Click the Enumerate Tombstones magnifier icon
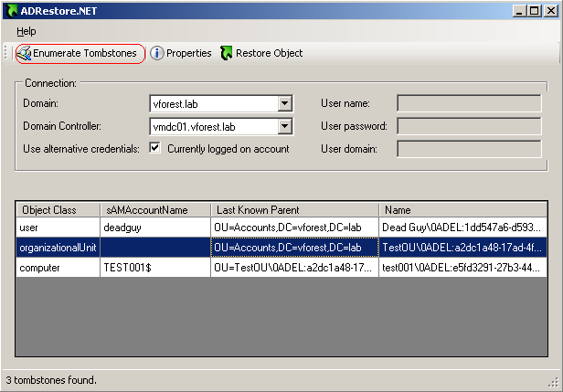The height and width of the screenshot is (392, 563). (24, 54)
